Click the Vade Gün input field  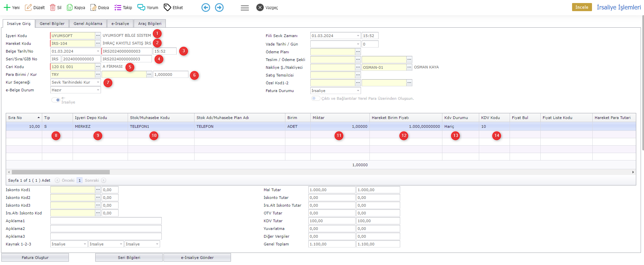[370, 44]
